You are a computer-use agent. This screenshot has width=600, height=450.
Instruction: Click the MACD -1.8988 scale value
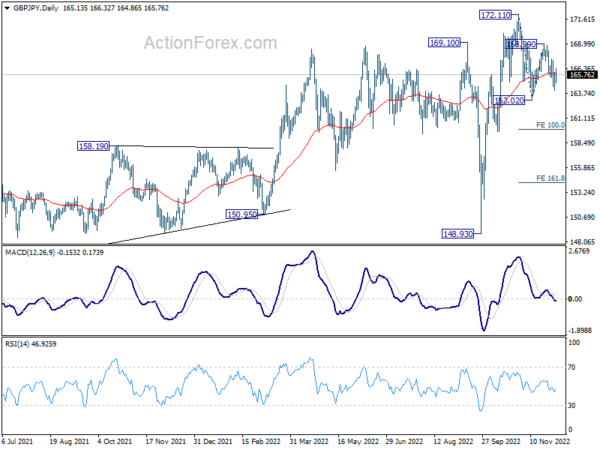point(580,330)
